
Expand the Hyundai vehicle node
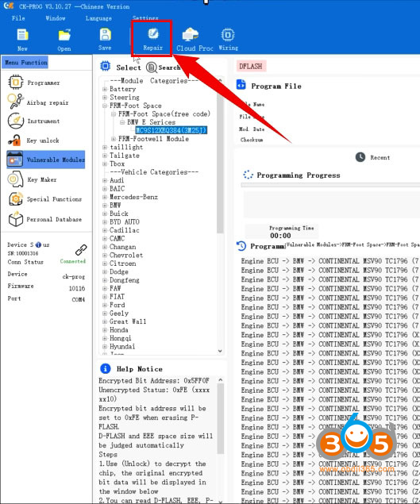[105, 347]
